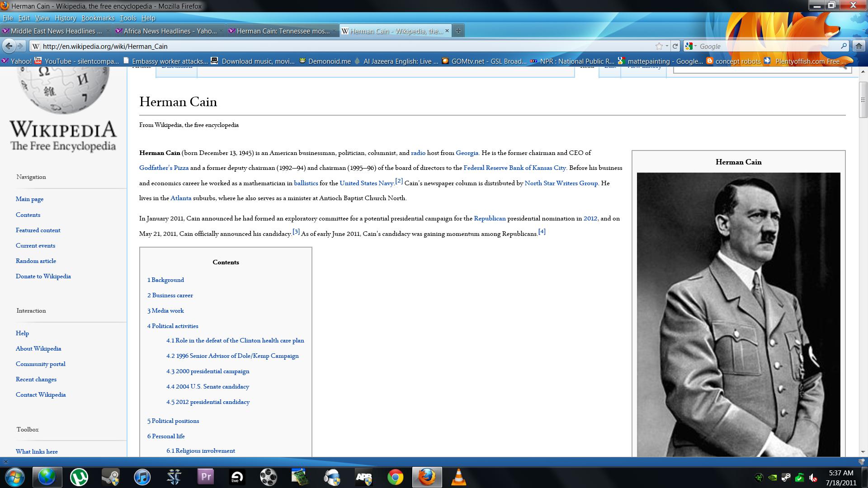Viewport: 868px width, 488px height.
Task: Switch to Africa News Headlines tab
Action: tap(170, 31)
